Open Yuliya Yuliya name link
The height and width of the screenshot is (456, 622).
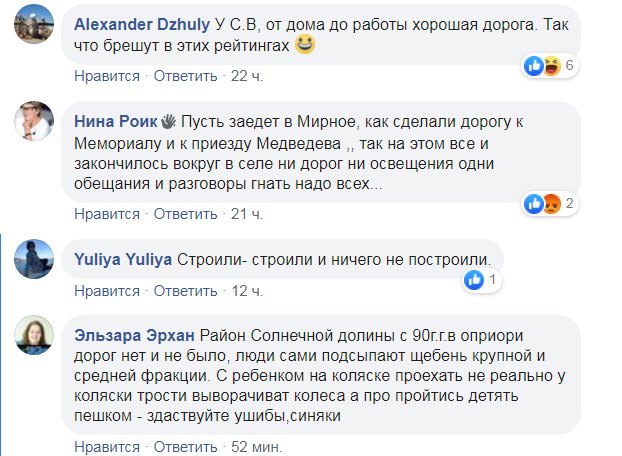pos(122,260)
